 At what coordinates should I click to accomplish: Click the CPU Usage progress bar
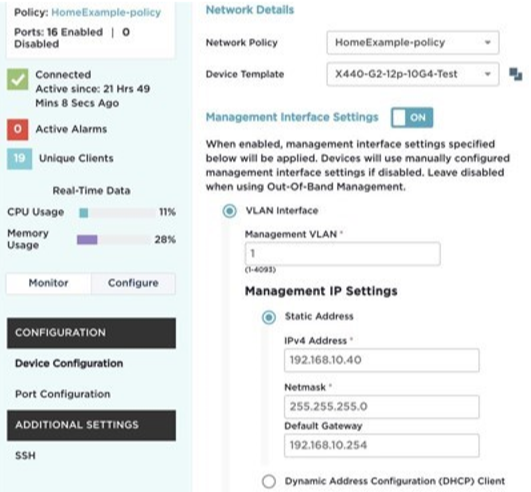[117, 213]
